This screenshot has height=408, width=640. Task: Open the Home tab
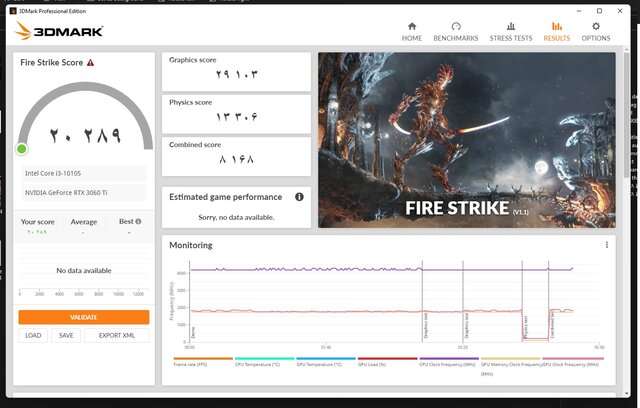pyautogui.click(x=411, y=32)
